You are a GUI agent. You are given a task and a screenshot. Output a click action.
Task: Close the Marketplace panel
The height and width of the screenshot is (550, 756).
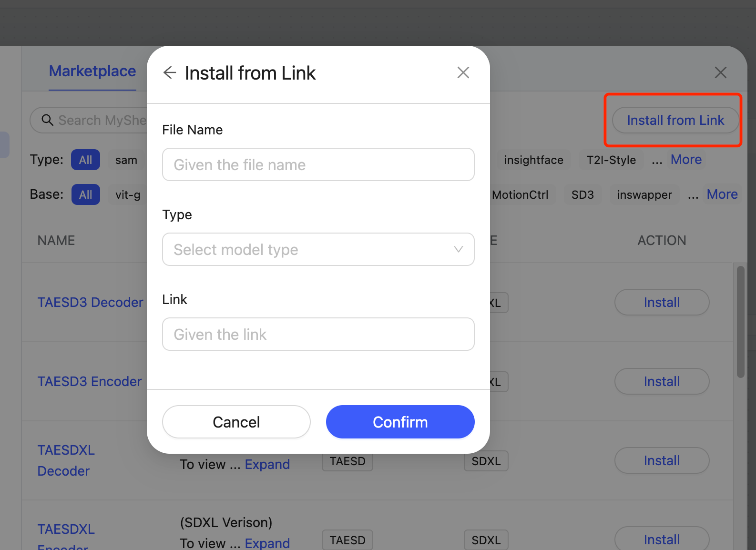[720, 72]
